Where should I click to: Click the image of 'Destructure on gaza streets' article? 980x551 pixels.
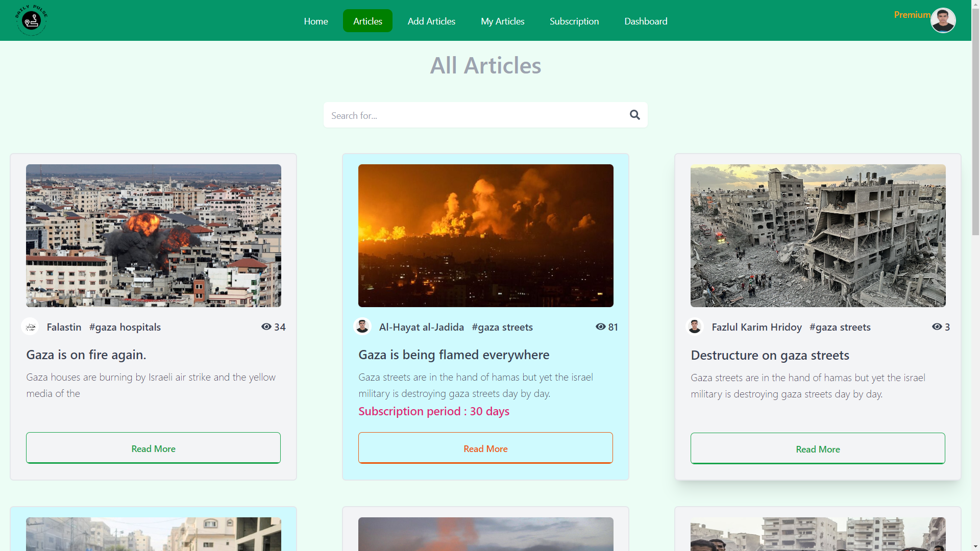(x=817, y=235)
